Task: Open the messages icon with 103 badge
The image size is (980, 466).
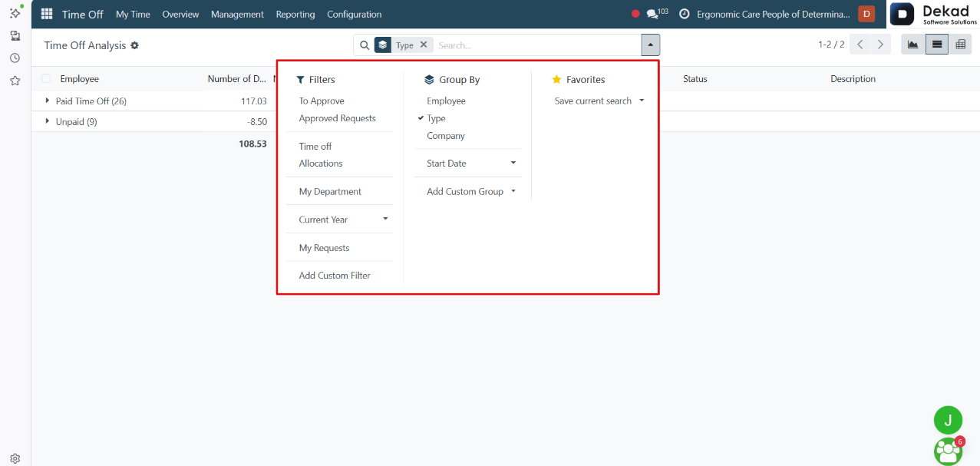Action: (x=657, y=14)
